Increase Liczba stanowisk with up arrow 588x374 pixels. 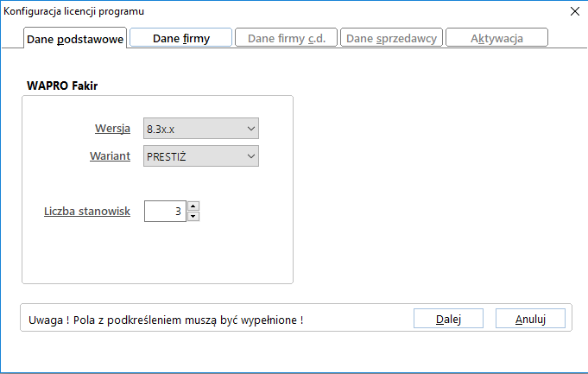pyautogui.click(x=193, y=206)
